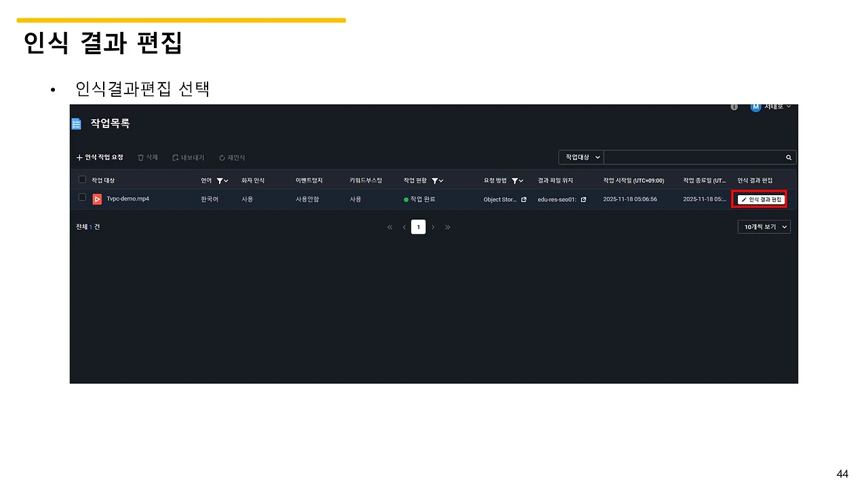Click the 전체 1 건 total count text
This screenshot has height=488, width=868.
point(87,227)
